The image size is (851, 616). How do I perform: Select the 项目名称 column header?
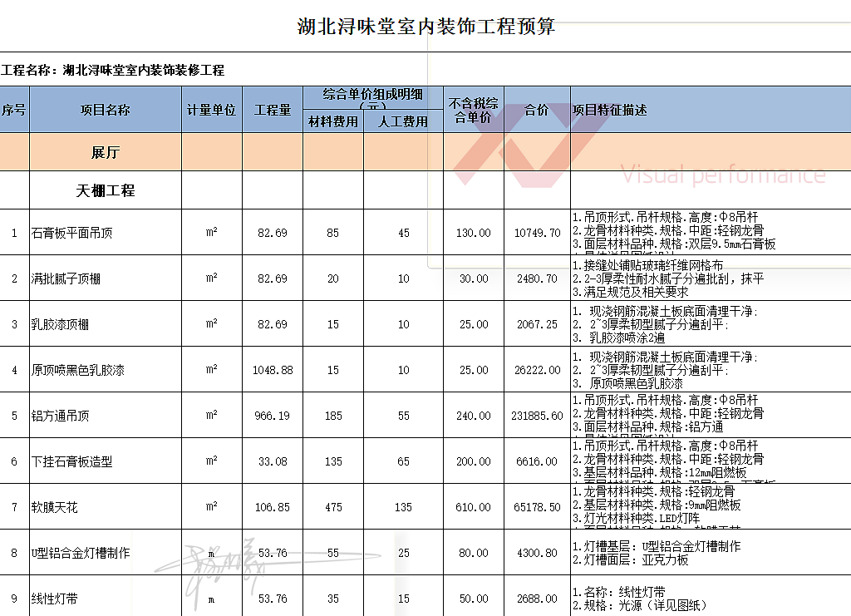pyautogui.click(x=104, y=109)
